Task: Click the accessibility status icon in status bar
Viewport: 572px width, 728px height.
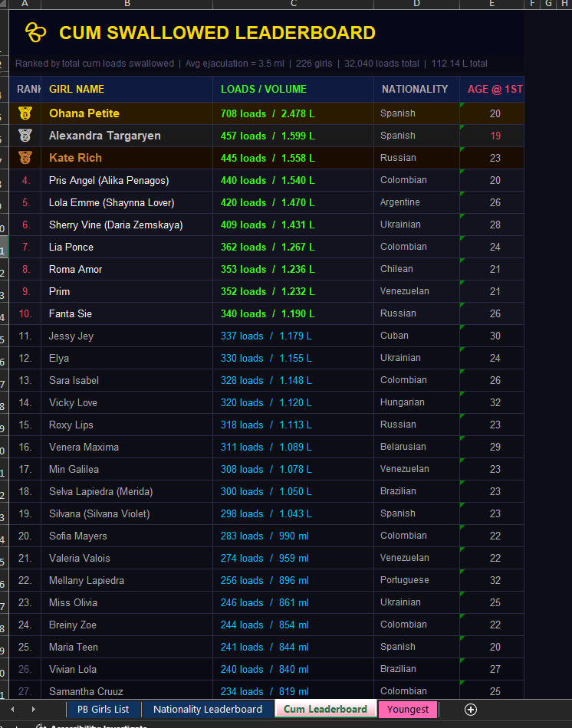Action: 41,725
